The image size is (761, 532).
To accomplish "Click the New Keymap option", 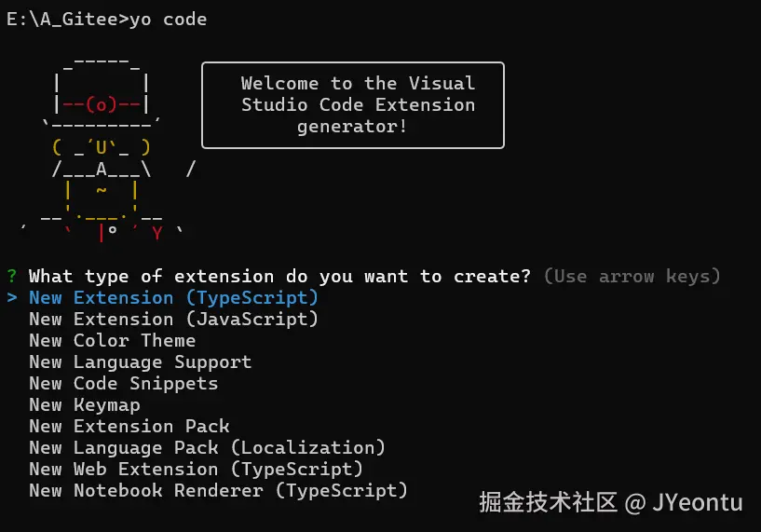I will coord(84,405).
